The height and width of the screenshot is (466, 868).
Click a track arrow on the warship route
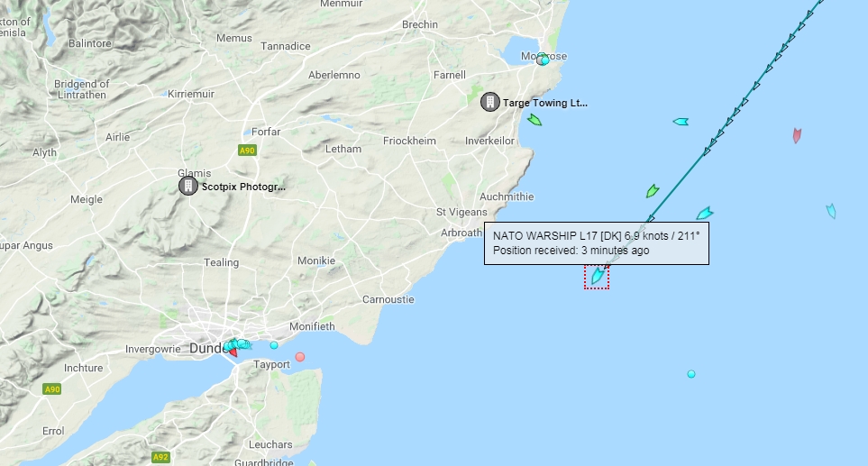tap(708, 151)
